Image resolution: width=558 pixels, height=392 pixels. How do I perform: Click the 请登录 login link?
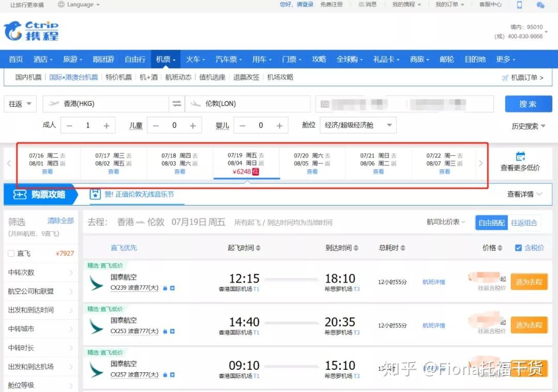coord(305,4)
